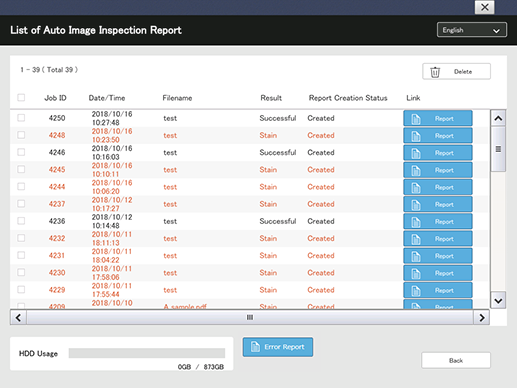Tick the checkbox for job 4246
Viewport: 517px width, 388px height.
click(x=21, y=152)
